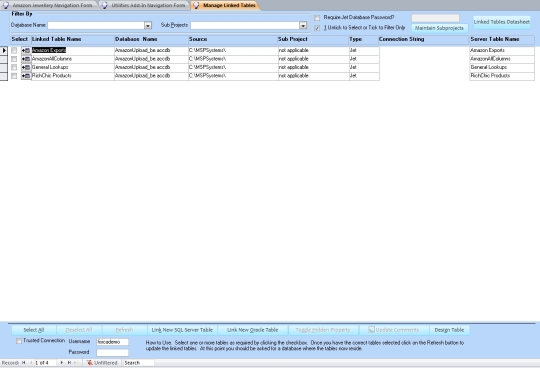Image resolution: width=540 pixels, height=368 pixels.
Task: Click the record number box showing 1 of 4
Action: (44, 362)
